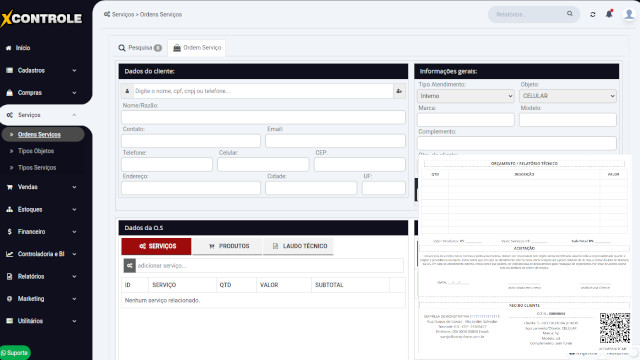Click the gears icon beside adicionar serviço
This screenshot has width=640, height=360.
(130, 266)
